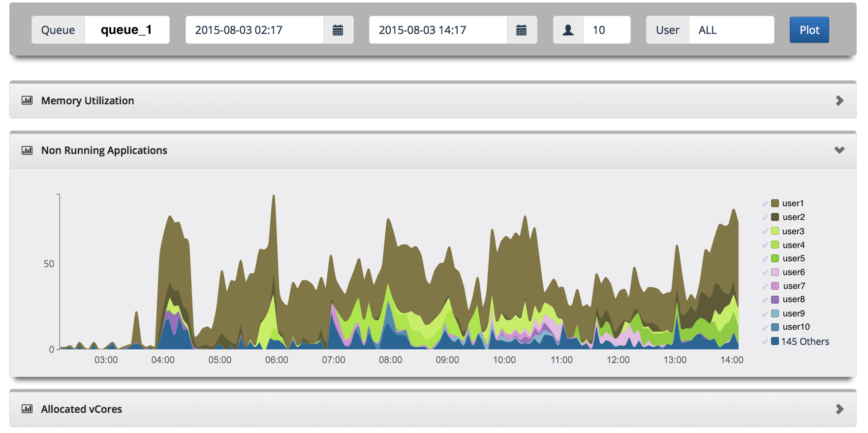Click the 50 y-axis tick label
Image resolution: width=868 pixels, height=433 pixels.
(x=49, y=264)
